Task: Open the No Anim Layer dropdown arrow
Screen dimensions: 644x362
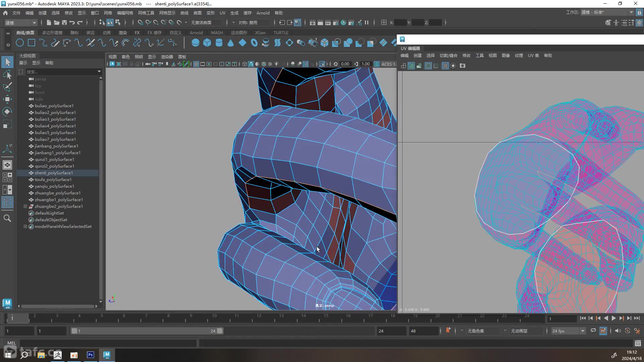Action: [505, 331]
